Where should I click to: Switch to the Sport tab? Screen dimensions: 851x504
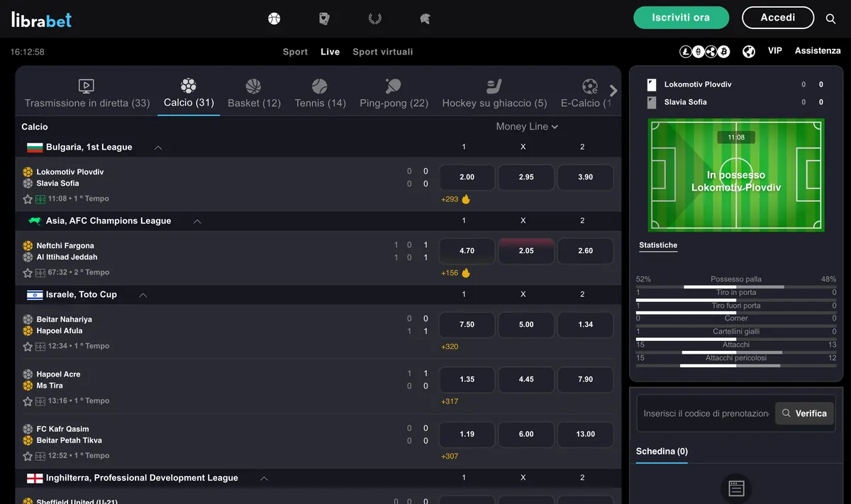[295, 52]
